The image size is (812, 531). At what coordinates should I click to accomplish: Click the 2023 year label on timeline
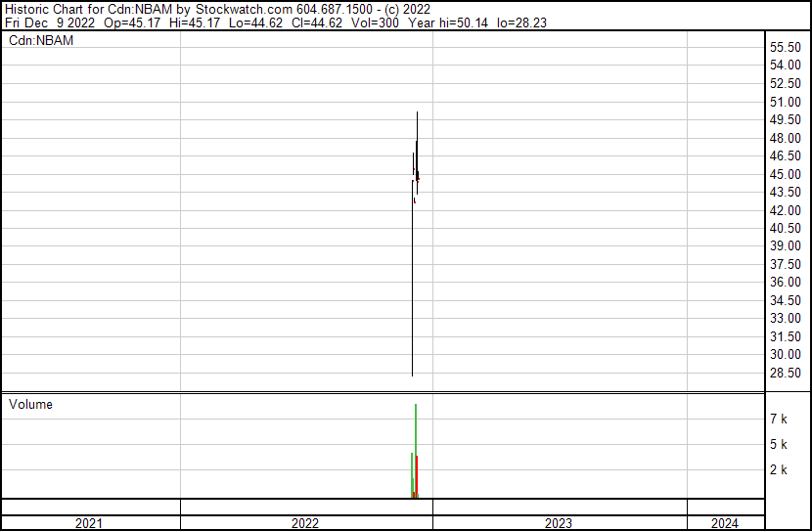pyautogui.click(x=559, y=523)
